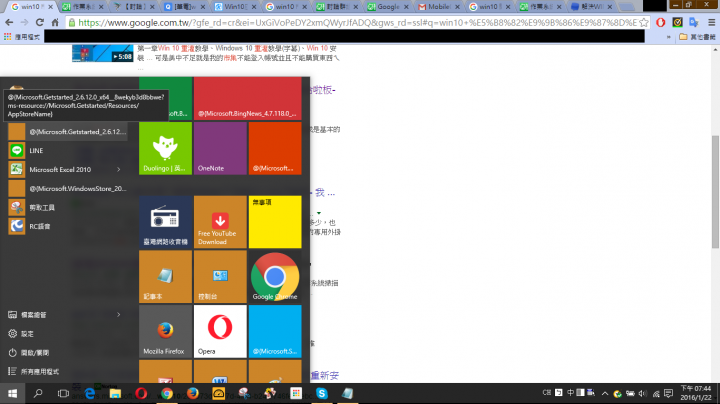Go to Chrome home page

[x=55, y=22]
